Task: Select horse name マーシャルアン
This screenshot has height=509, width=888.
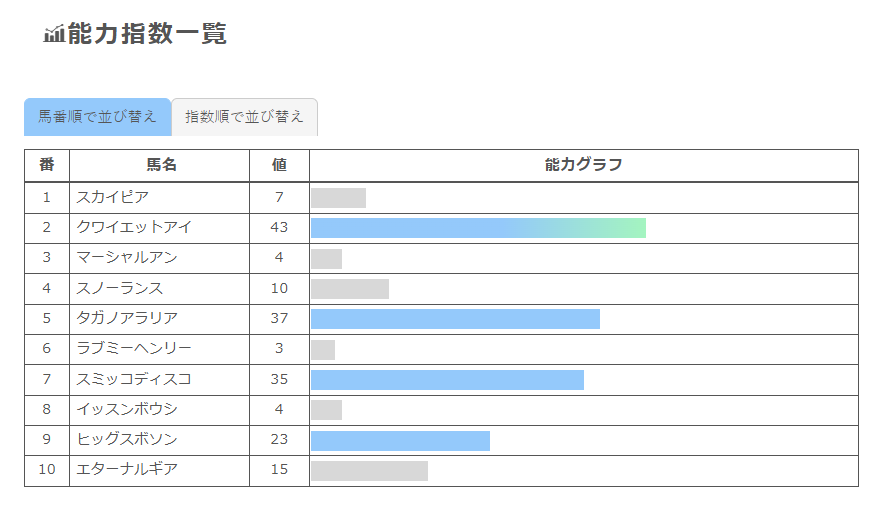Action: (127, 257)
